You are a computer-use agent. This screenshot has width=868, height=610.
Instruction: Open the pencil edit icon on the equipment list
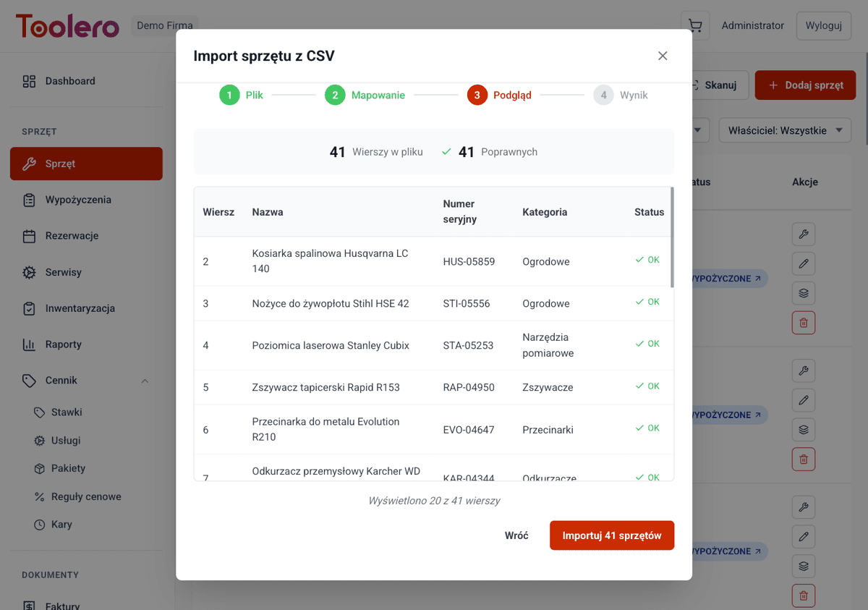(803, 263)
